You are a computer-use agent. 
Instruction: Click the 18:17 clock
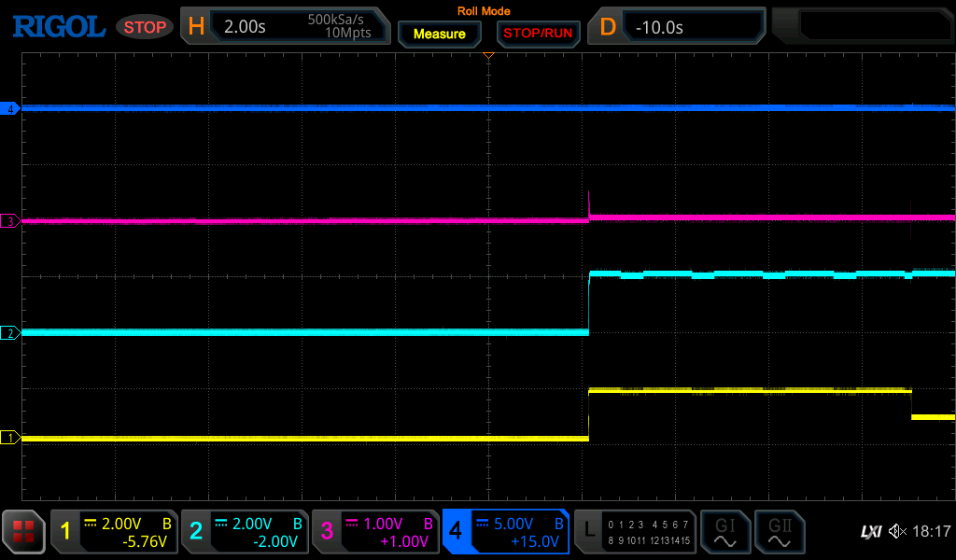click(x=932, y=531)
